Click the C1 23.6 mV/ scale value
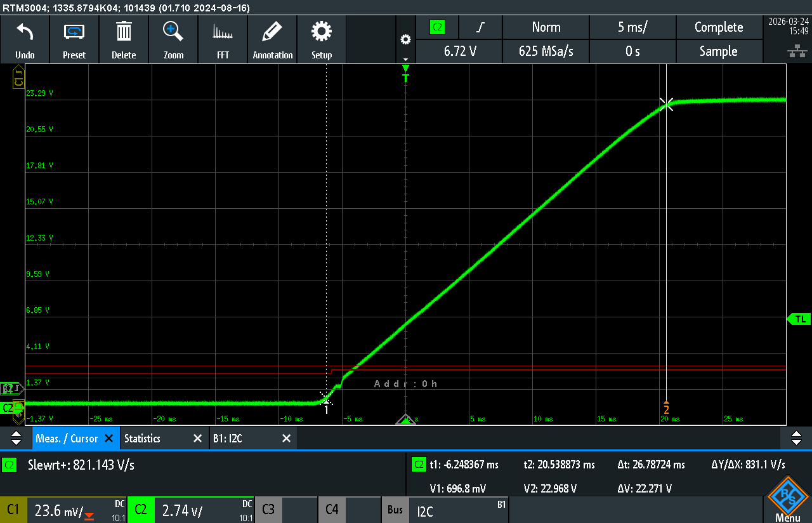The image size is (812, 523). [59, 510]
